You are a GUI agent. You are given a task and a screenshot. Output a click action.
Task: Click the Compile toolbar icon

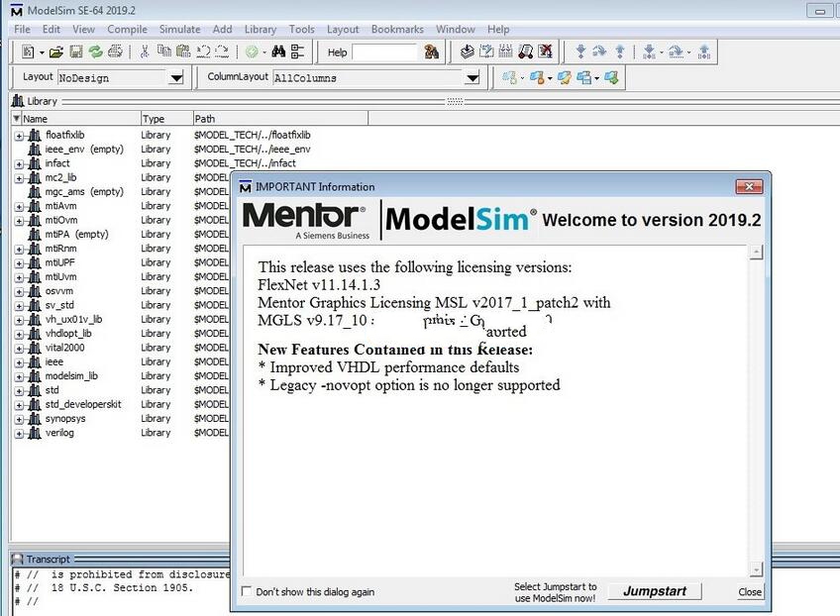(x=468, y=51)
